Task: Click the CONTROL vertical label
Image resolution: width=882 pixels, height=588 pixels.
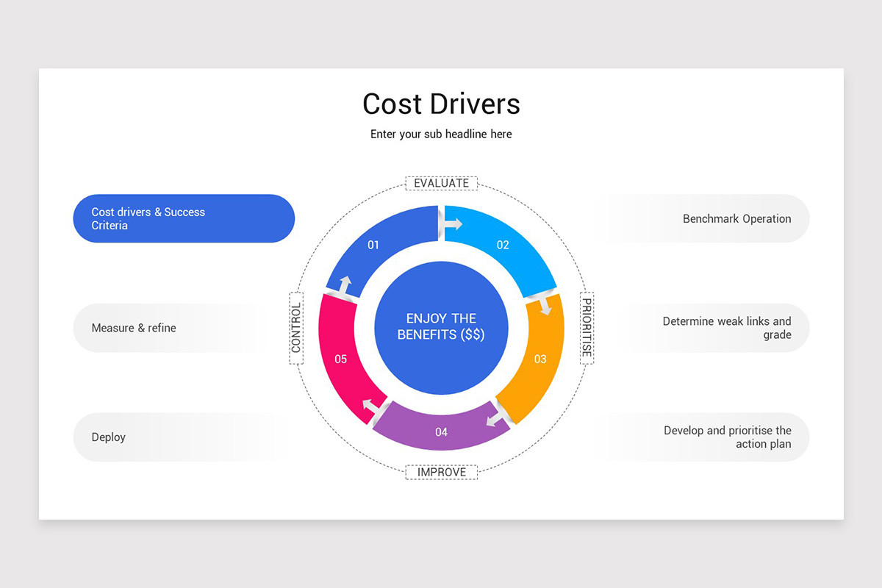Action: point(296,329)
